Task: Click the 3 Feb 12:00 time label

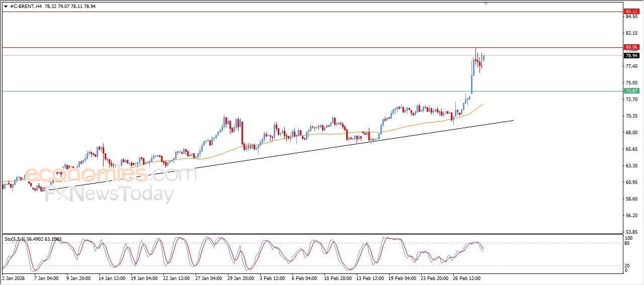Action: tap(272, 277)
